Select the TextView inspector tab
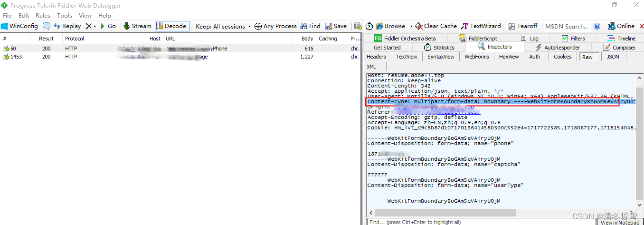Viewport: 644px width, 225px height. pos(407,57)
